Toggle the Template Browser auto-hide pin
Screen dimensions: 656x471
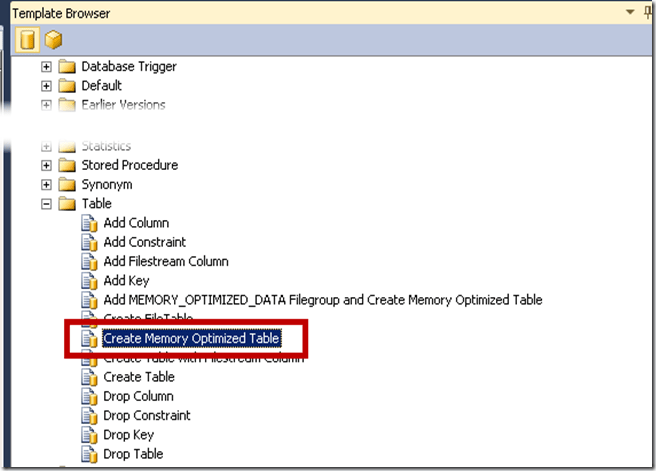click(647, 13)
